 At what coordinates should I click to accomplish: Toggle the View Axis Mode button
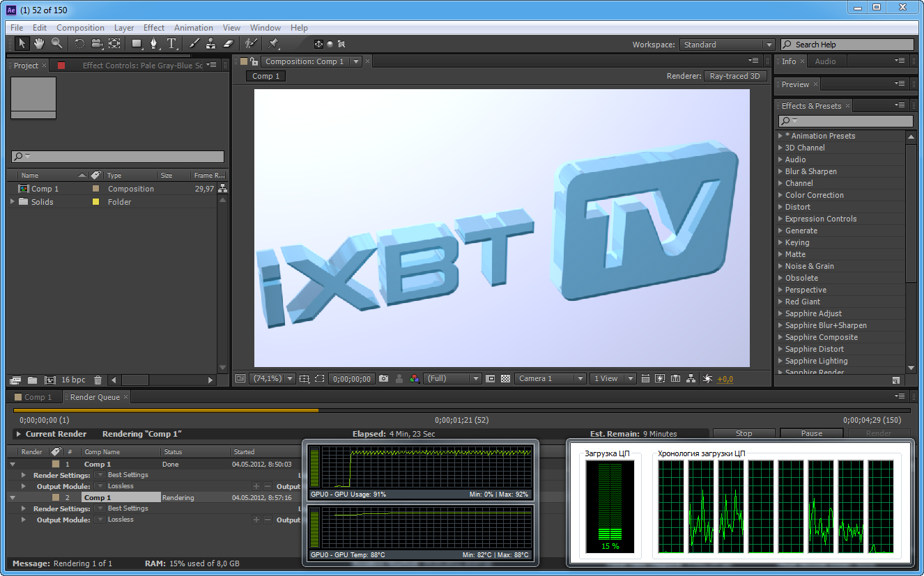click(x=341, y=44)
